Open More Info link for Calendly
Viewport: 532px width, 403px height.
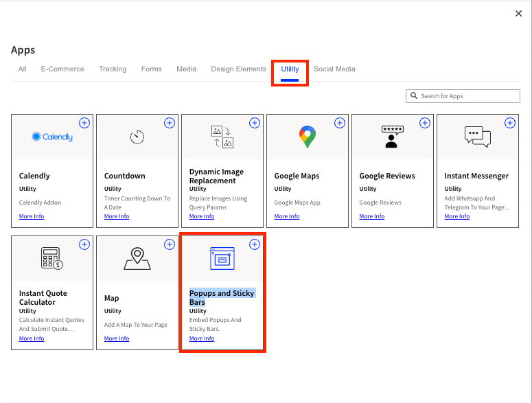point(32,216)
